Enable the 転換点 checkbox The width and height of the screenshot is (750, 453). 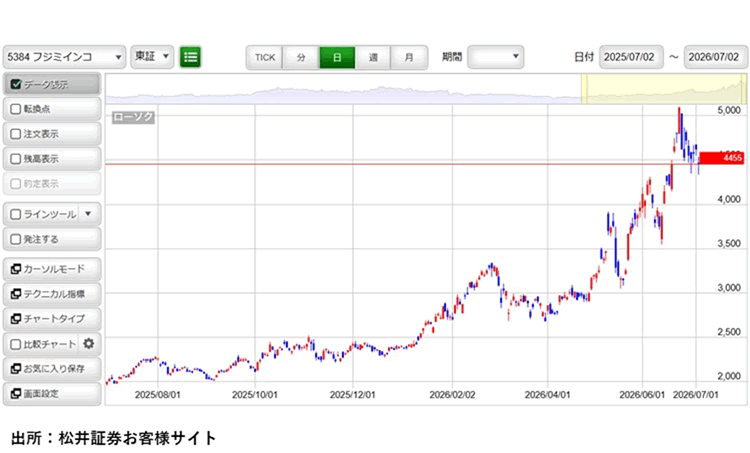(x=16, y=109)
